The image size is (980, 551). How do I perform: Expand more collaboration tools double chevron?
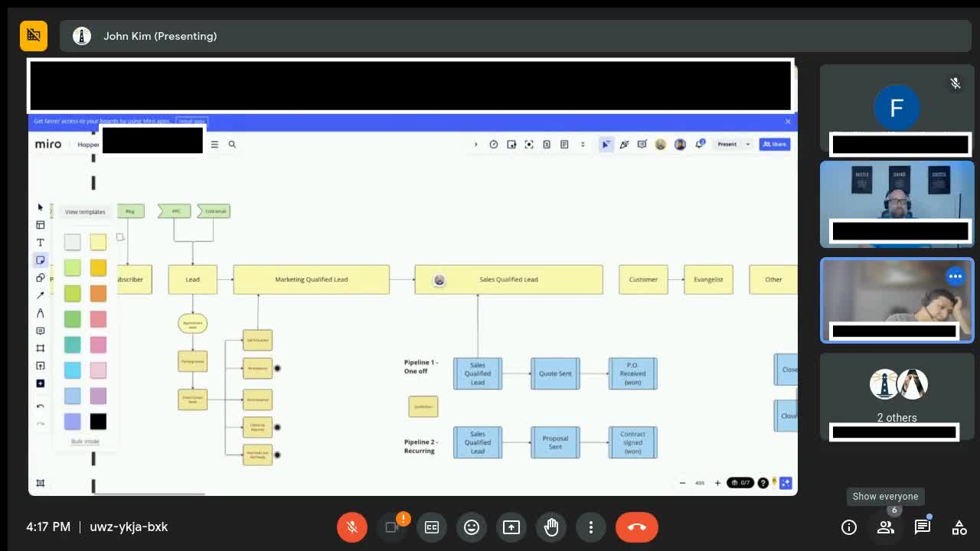click(583, 144)
